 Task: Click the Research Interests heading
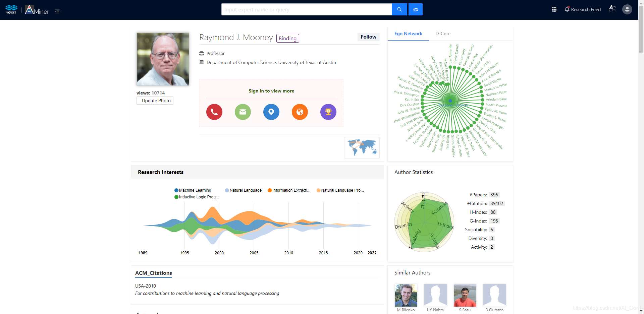(161, 172)
